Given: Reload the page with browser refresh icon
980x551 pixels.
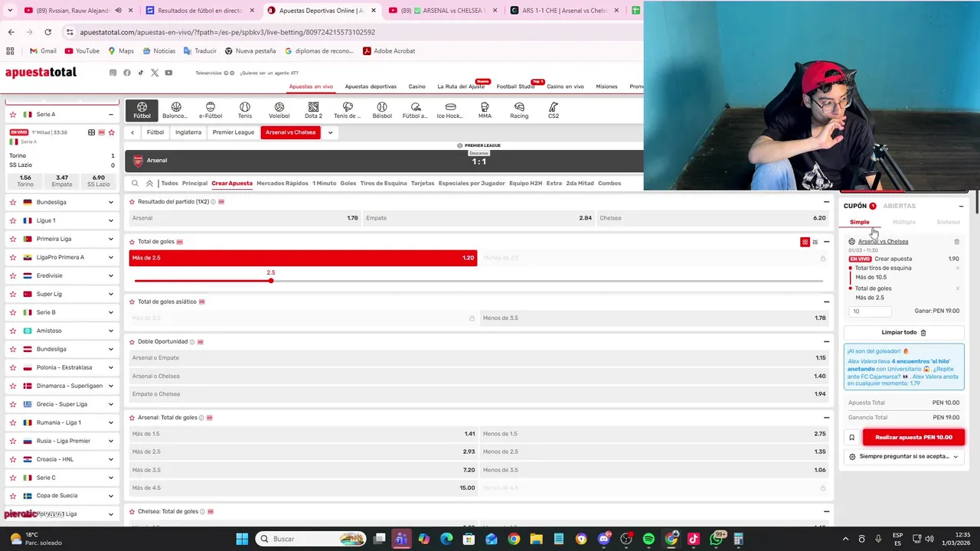Looking at the screenshot, I should tap(47, 32).
